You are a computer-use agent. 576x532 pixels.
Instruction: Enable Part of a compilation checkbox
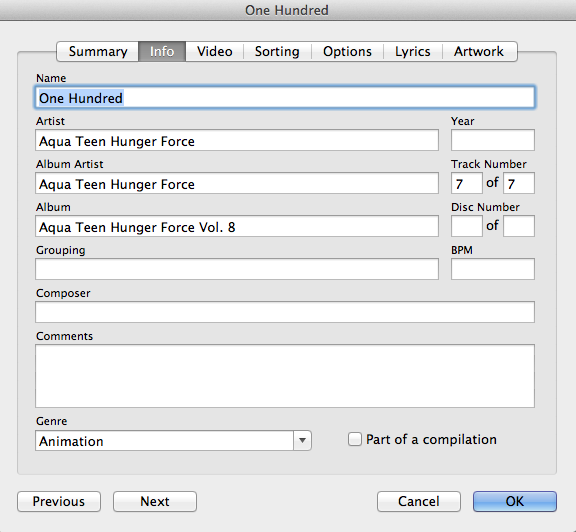(x=354, y=439)
